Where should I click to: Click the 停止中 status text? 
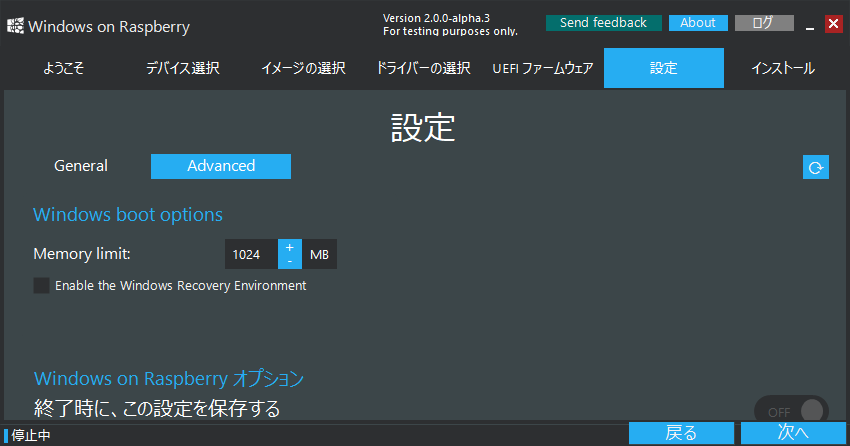(31, 435)
